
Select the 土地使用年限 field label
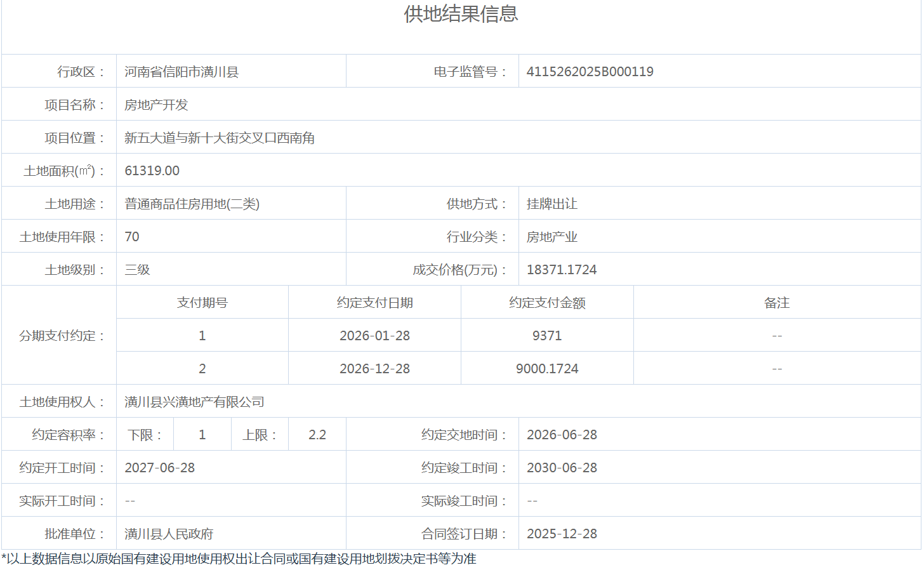click(x=62, y=237)
